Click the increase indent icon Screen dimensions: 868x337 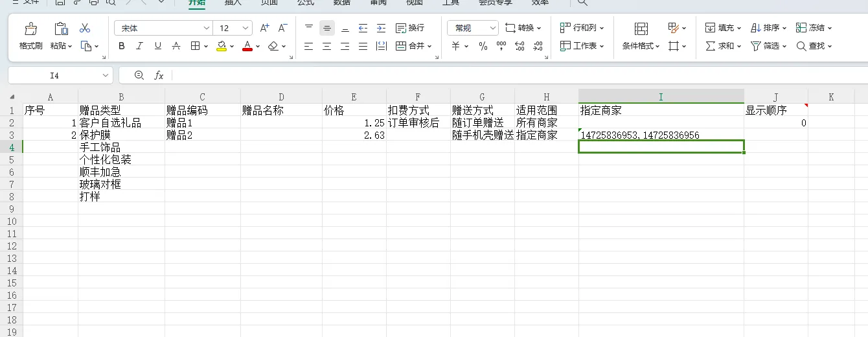(381, 28)
